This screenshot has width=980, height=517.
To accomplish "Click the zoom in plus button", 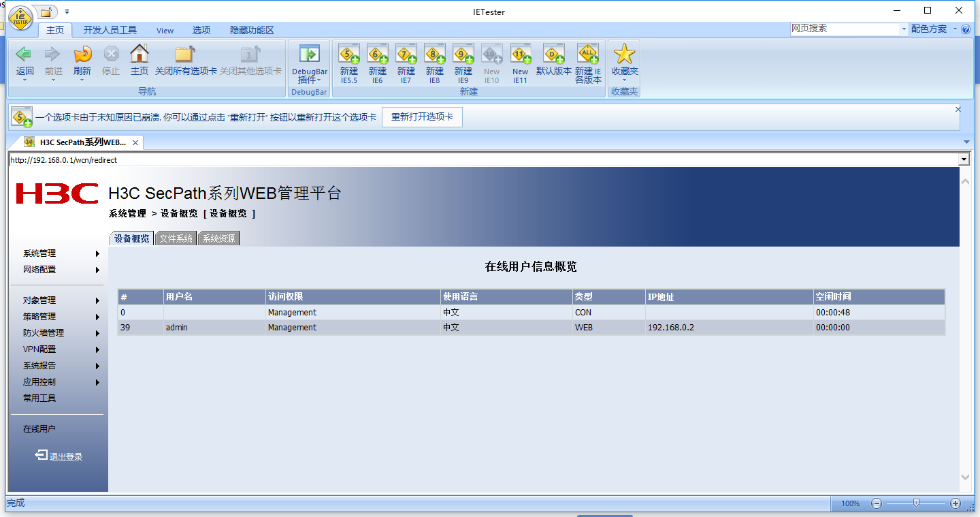I will (955, 503).
